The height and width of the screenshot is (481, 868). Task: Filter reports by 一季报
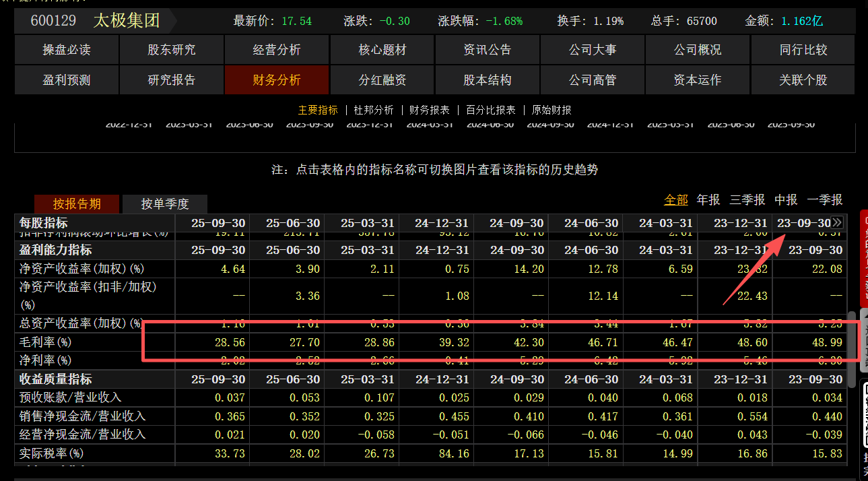pos(825,200)
